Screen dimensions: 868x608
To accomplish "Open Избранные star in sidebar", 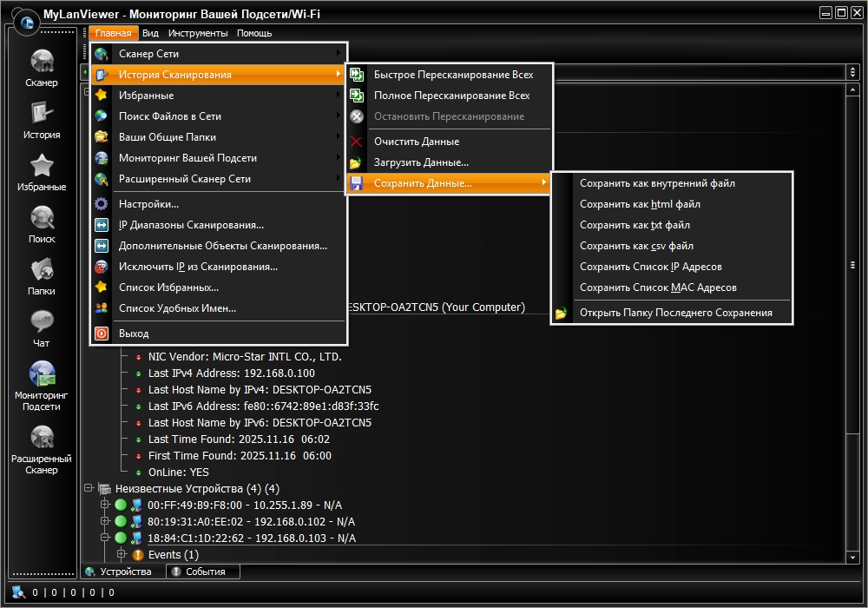I will pos(42,165).
